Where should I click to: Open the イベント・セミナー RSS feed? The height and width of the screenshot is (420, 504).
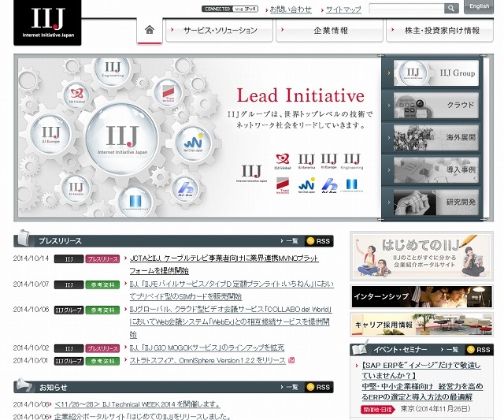[480, 350]
